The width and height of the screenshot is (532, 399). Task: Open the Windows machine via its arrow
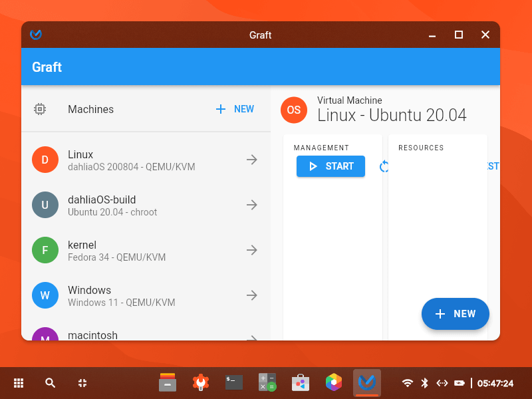pyautogui.click(x=252, y=295)
